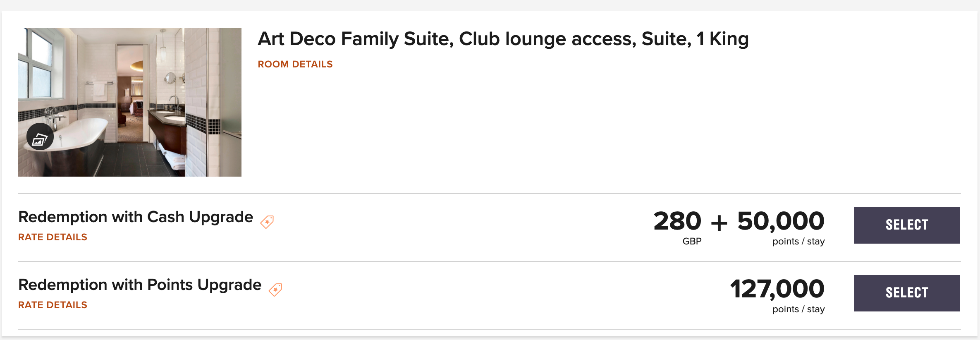Open the ROOM DETAILS link
The image size is (980, 340).
click(x=295, y=64)
